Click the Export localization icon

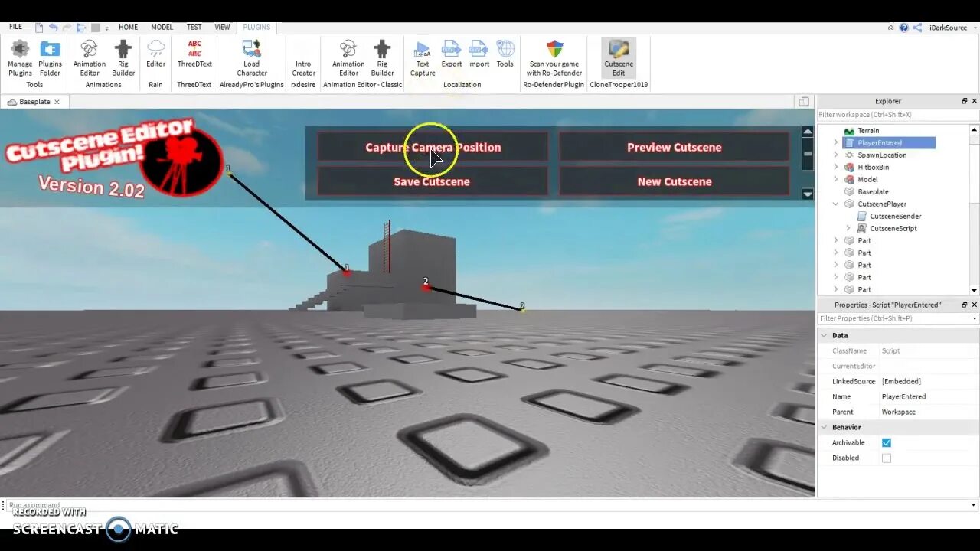452,54
